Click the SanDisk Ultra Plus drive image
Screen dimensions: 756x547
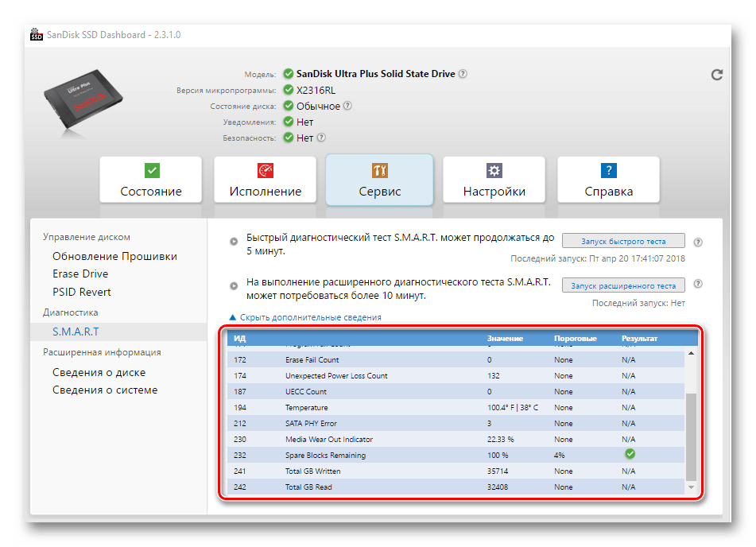tap(83, 99)
